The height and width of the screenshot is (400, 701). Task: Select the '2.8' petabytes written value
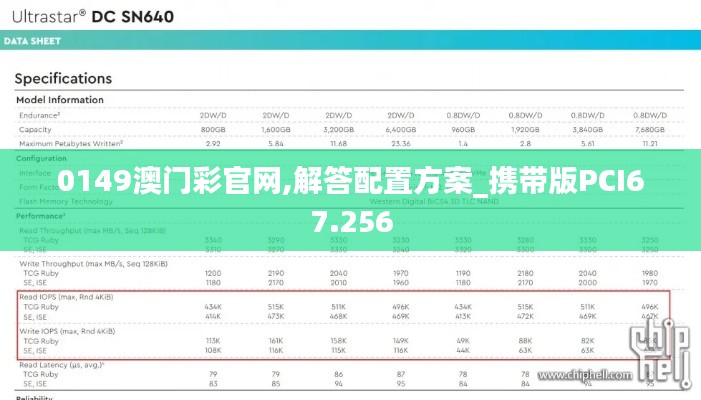[525, 144]
